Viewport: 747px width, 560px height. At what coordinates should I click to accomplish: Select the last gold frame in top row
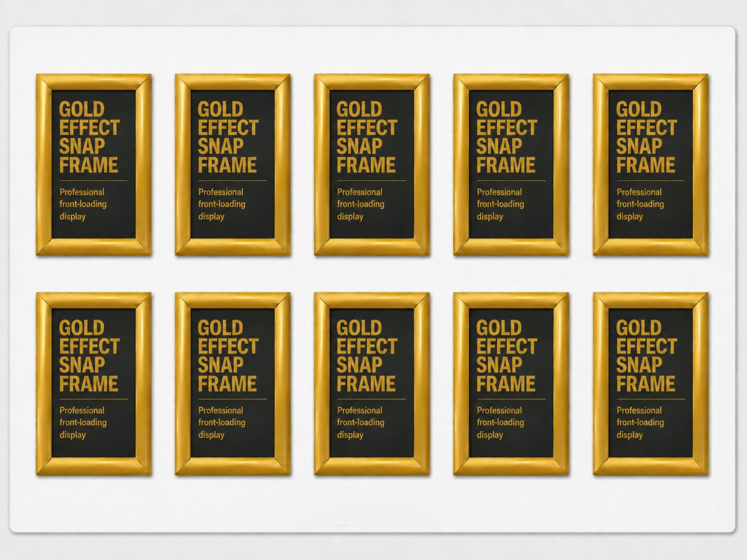click(651, 164)
